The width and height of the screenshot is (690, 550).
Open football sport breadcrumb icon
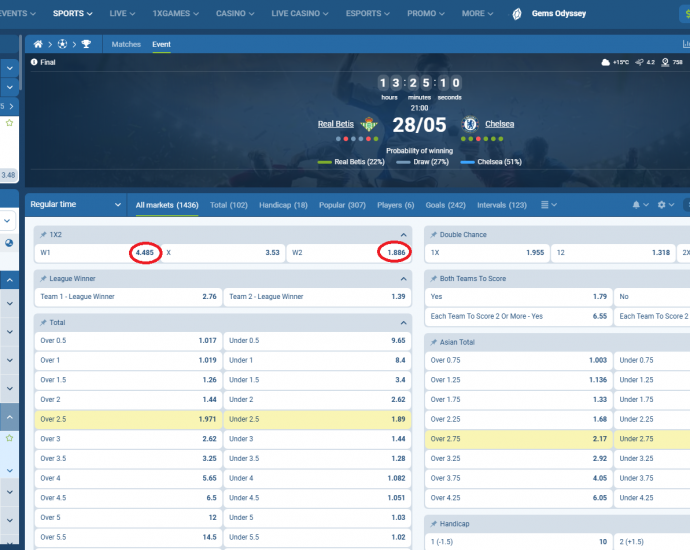click(x=62, y=44)
